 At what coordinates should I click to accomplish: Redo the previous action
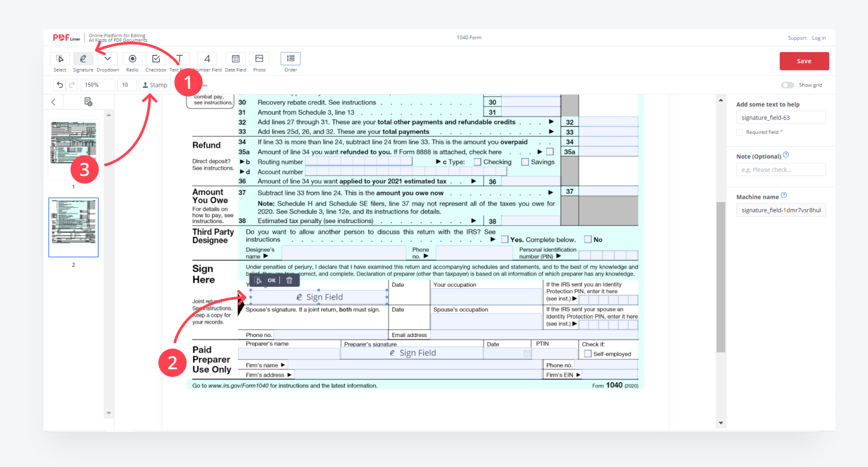72,85
